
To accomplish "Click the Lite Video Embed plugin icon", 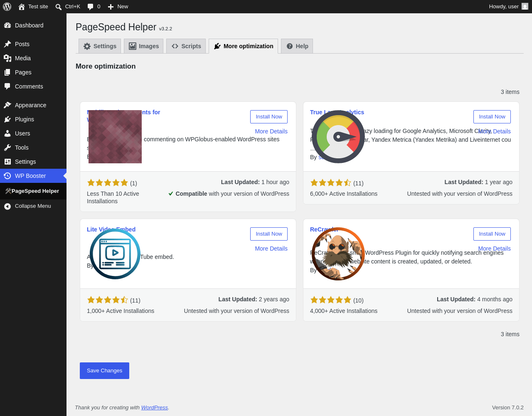I will click(115, 254).
